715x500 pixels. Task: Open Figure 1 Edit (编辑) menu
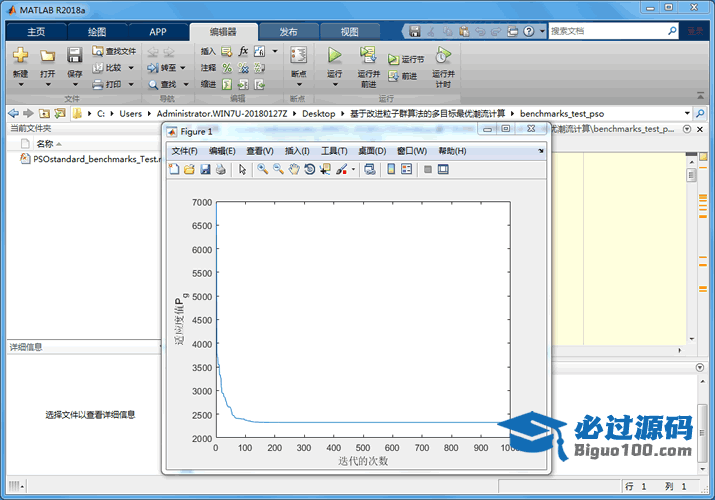click(222, 151)
